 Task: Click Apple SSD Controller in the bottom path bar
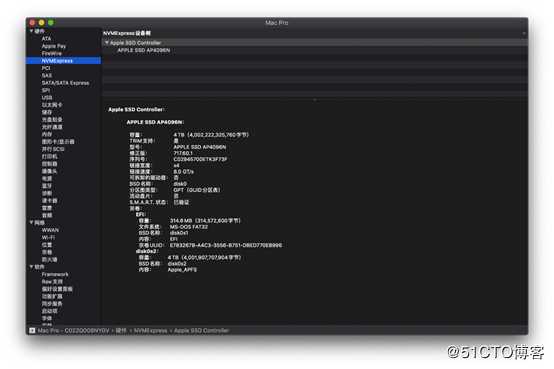pos(202,330)
